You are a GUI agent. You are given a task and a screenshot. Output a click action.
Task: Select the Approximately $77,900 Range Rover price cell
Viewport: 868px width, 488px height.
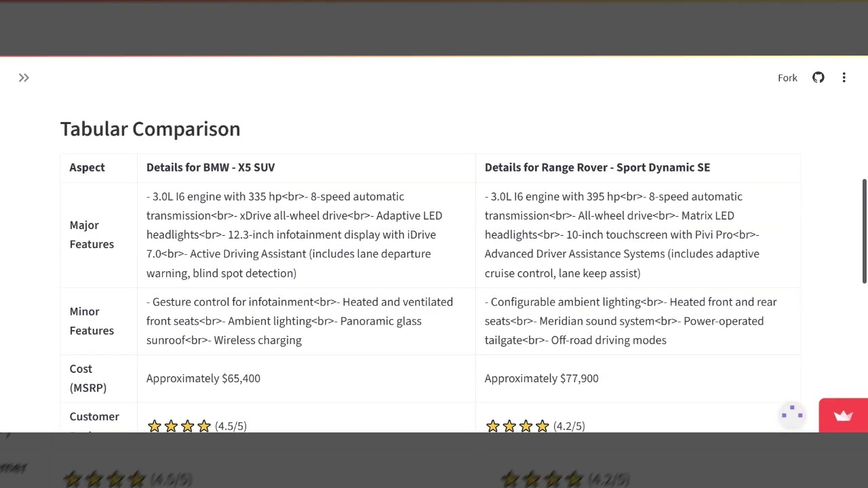click(x=541, y=378)
